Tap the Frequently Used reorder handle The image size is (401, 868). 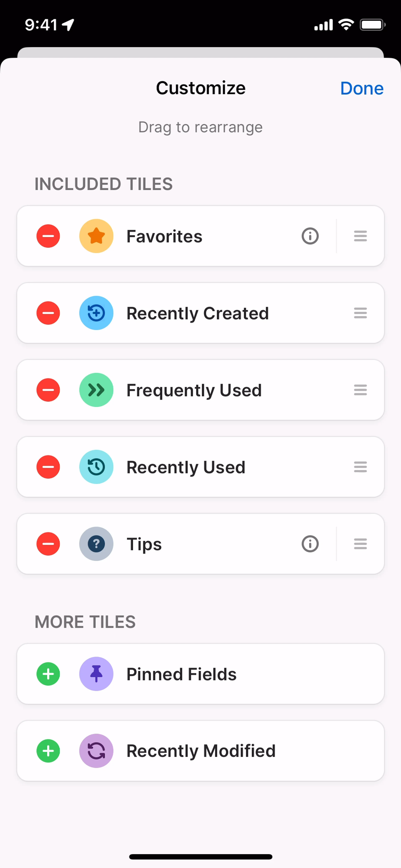[360, 390]
